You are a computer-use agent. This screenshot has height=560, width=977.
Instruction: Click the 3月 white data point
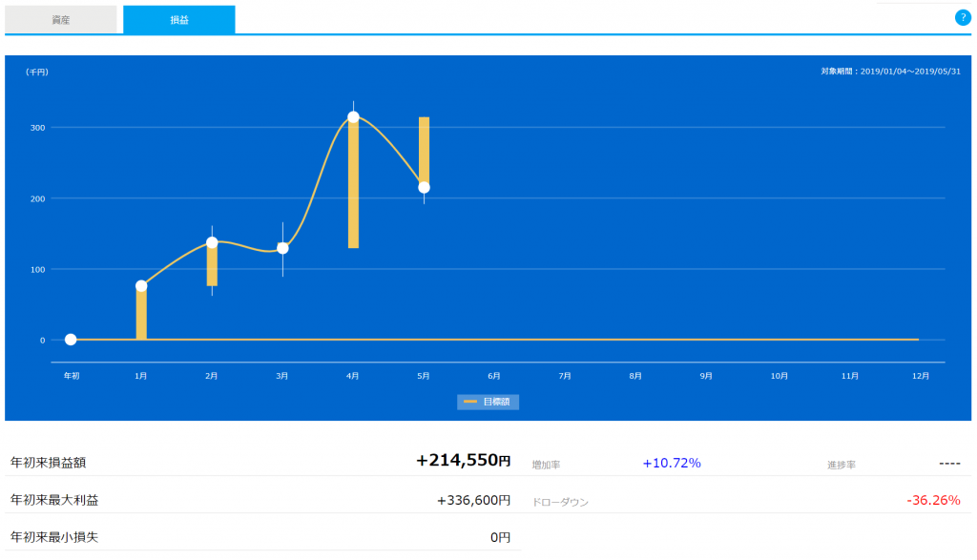pos(282,248)
